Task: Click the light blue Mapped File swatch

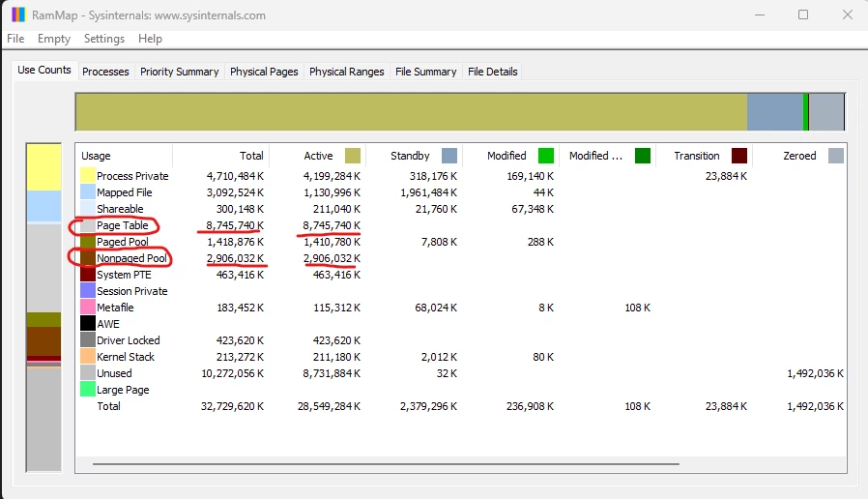Action: [87, 192]
